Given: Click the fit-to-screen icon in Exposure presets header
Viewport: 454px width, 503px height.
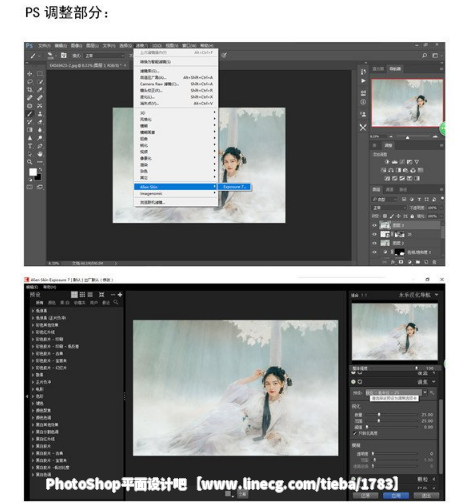Looking at the screenshot, I should point(102,295).
